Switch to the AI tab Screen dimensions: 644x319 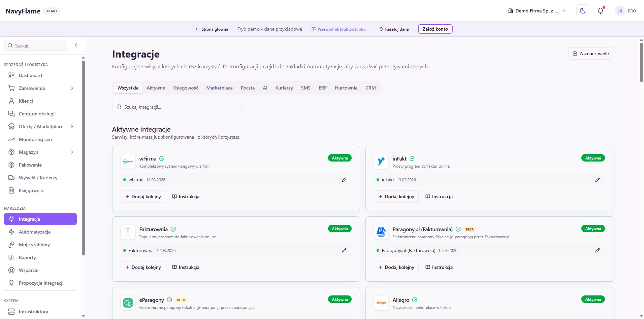[265, 88]
